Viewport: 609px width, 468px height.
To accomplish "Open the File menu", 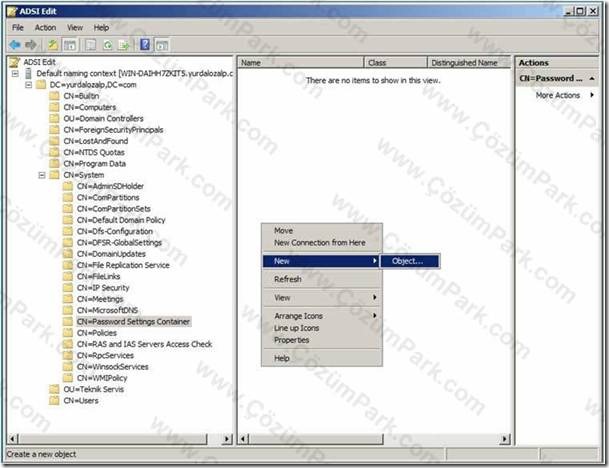I will (17, 28).
